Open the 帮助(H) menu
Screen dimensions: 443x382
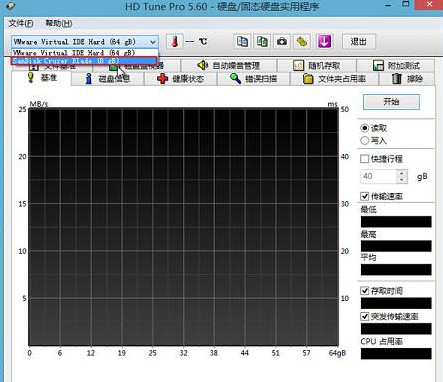click(x=59, y=24)
